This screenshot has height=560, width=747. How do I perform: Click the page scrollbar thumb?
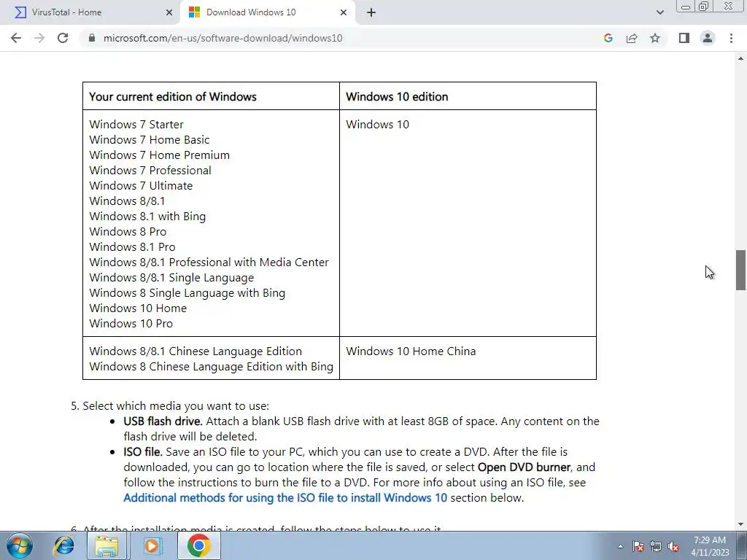(740, 270)
